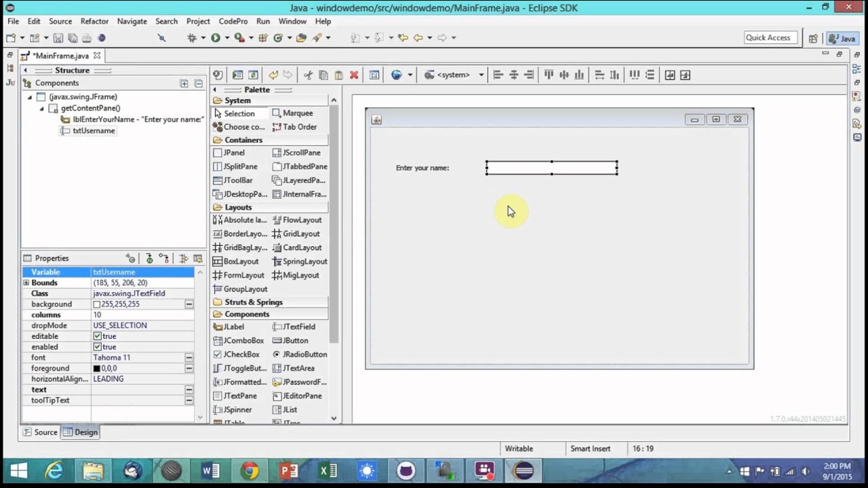Expand the Bounds property row
868x488 pixels.
pos(26,283)
